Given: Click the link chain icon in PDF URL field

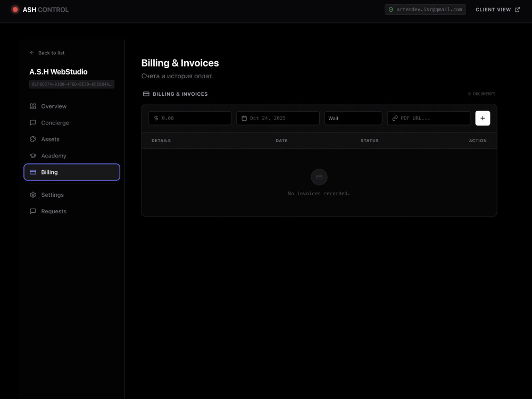Looking at the screenshot, I should click(x=395, y=118).
